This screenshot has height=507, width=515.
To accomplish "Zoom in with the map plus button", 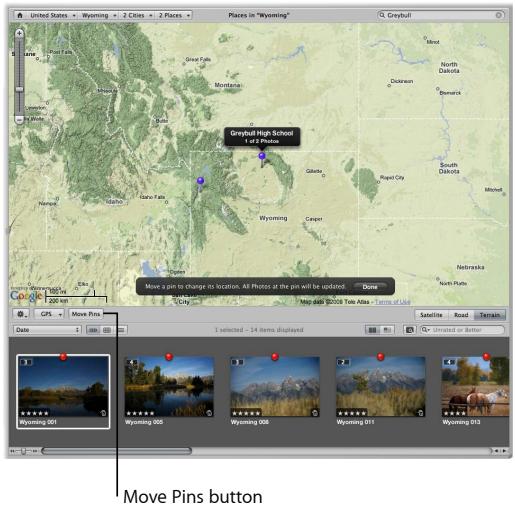I will pos(19,33).
